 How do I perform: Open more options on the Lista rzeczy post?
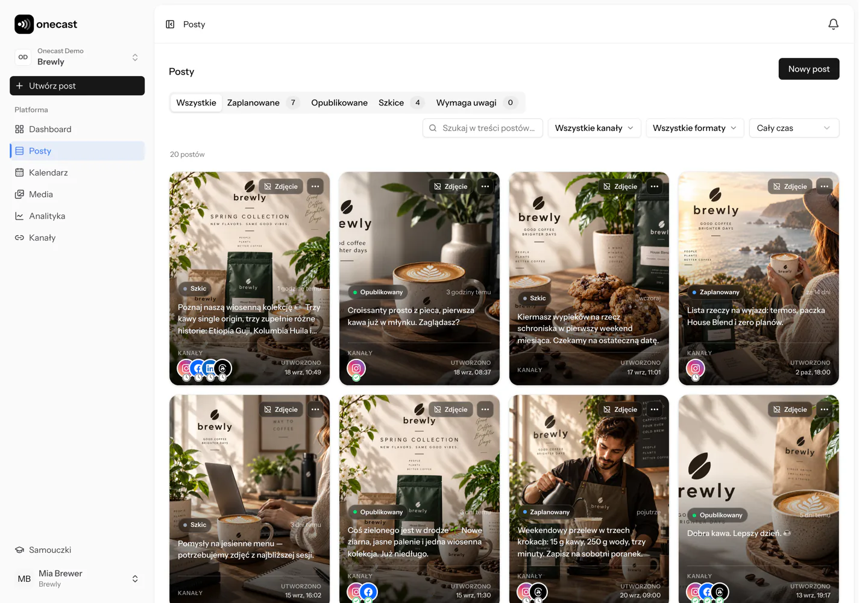coord(825,186)
